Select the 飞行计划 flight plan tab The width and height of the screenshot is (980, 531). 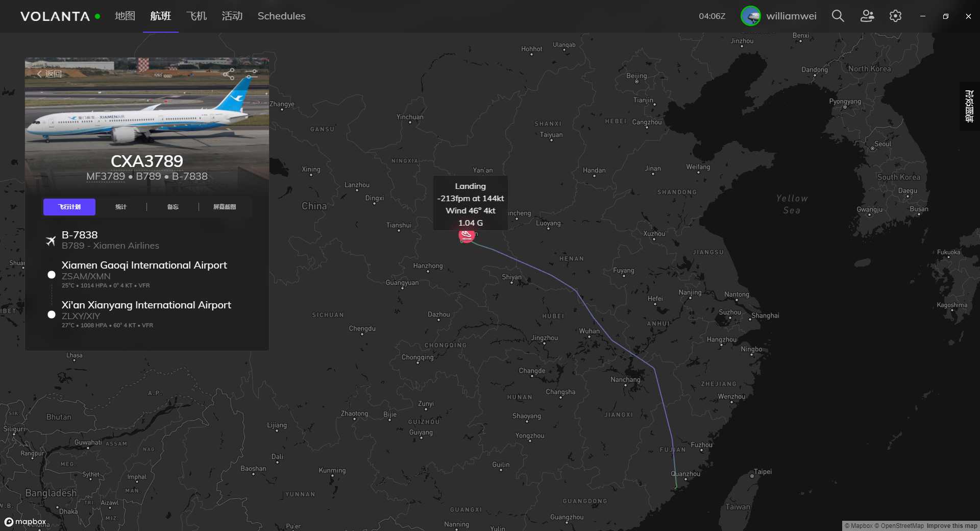pyautogui.click(x=69, y=207)
